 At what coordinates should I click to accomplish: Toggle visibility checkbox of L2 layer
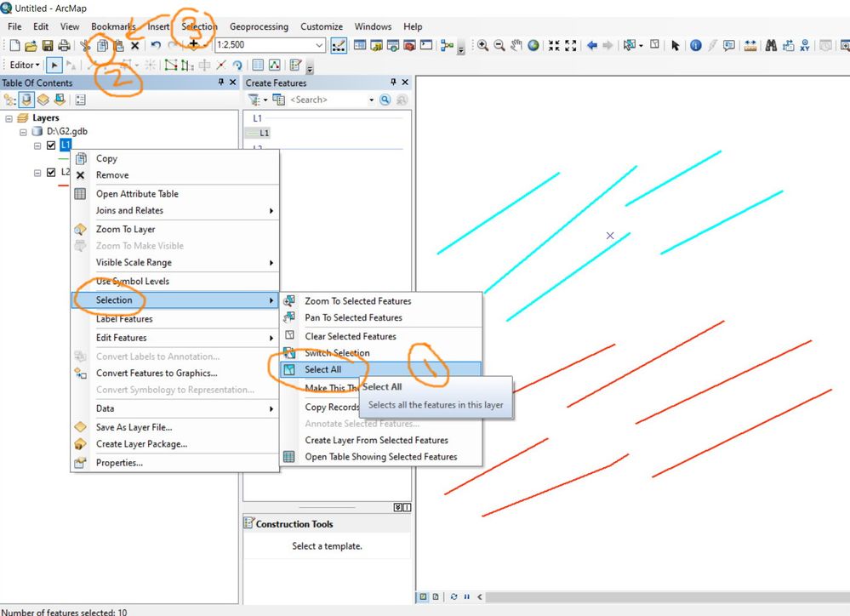click(51, 172)
